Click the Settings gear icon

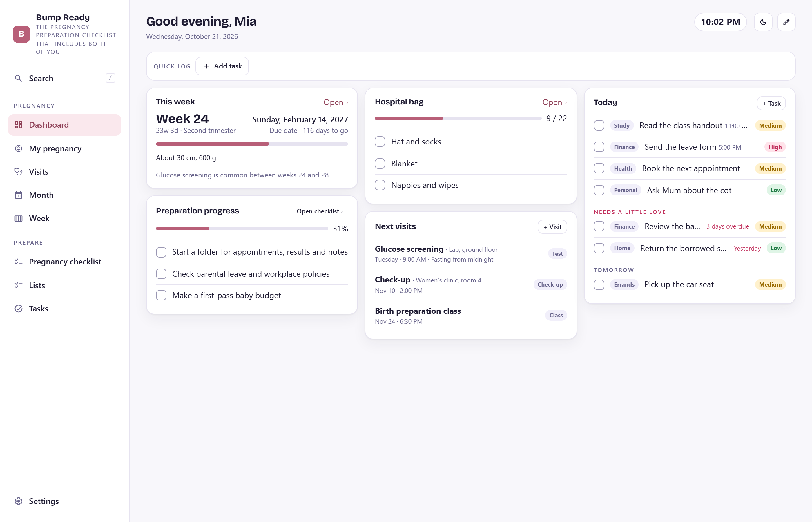[19, 501]
